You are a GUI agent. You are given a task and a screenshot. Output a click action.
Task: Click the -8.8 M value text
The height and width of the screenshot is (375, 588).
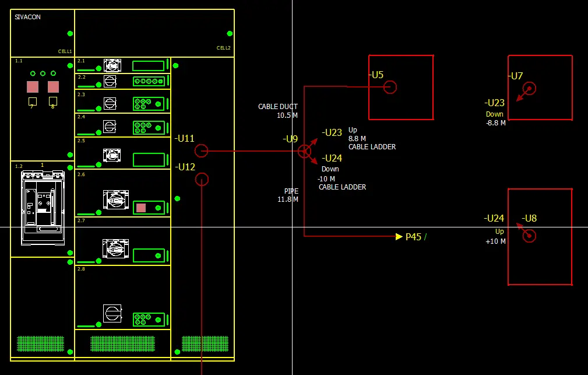496,122
